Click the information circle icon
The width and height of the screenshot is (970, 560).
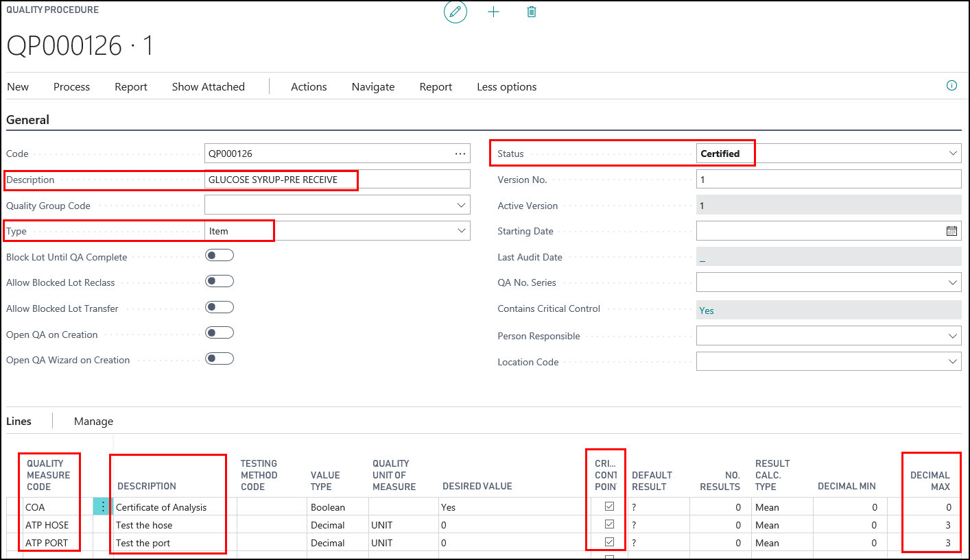tap(951, 86)
